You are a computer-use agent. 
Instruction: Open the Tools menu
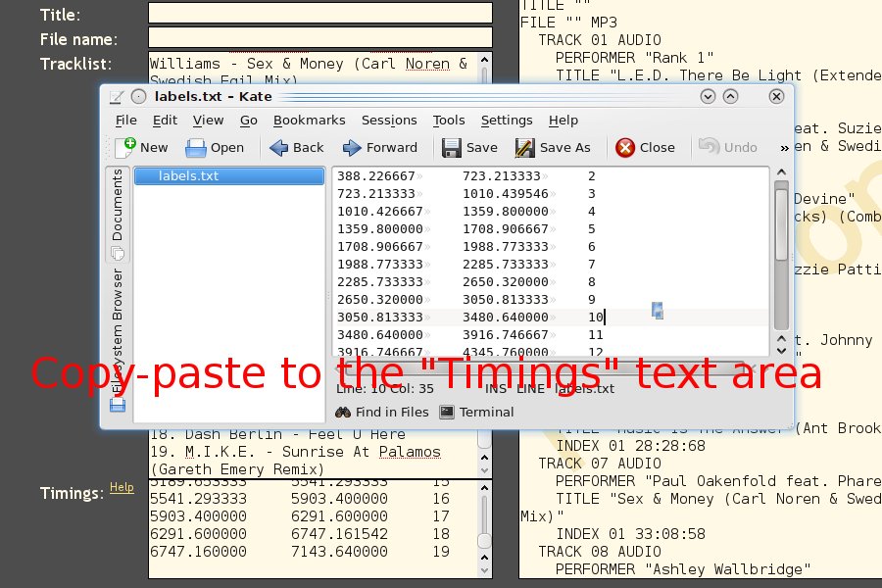pyautogui.click(x=449, y=121)
